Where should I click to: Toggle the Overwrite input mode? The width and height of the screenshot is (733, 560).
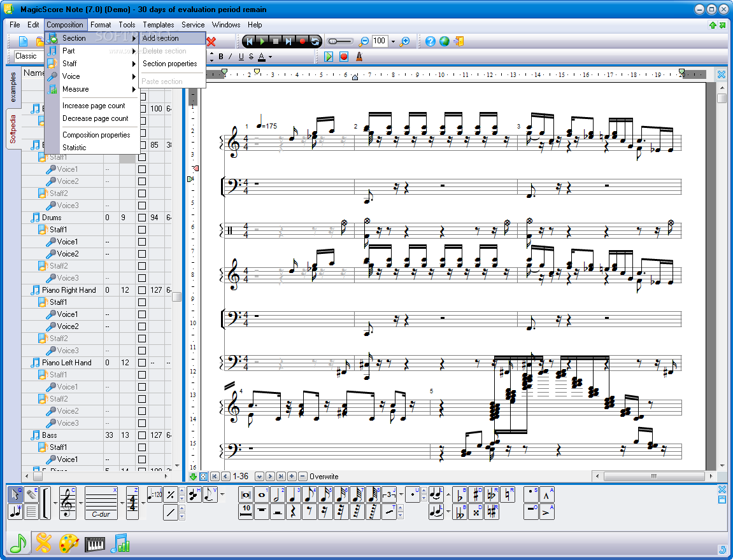(x=324, y=477)
